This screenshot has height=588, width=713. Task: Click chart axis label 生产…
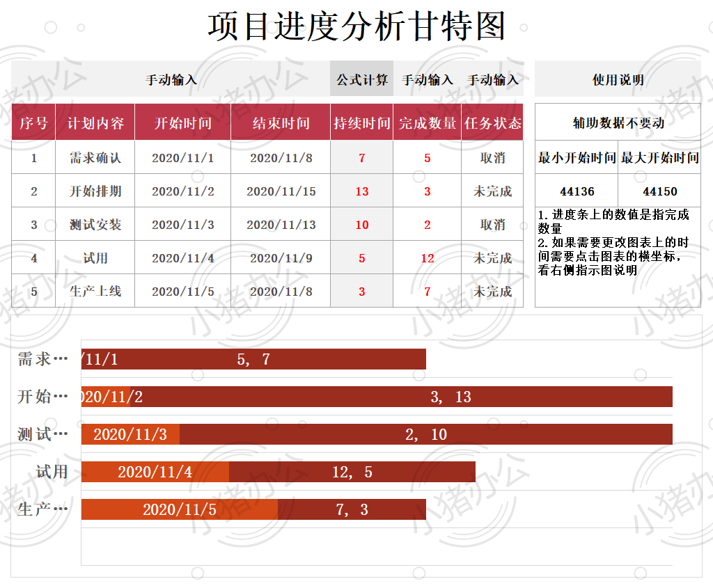[42, 509]
